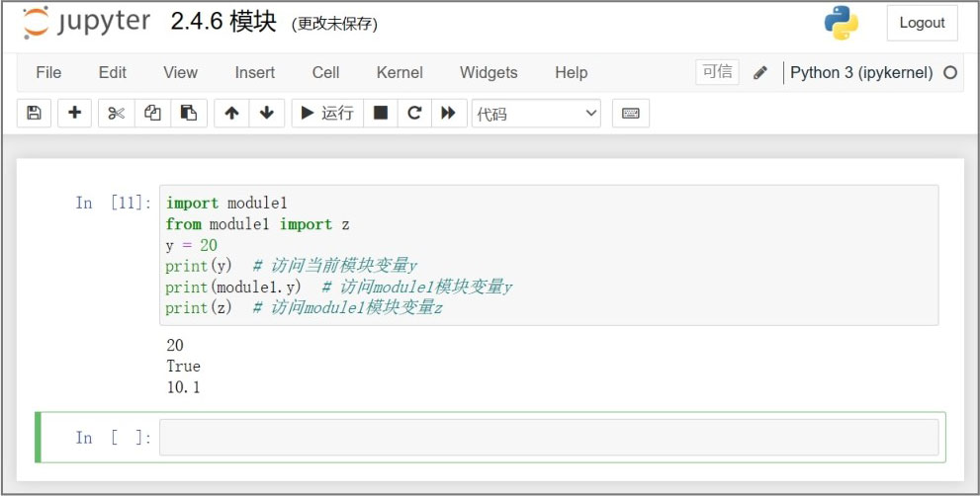Click the Logout button

(x=922, y=23)
